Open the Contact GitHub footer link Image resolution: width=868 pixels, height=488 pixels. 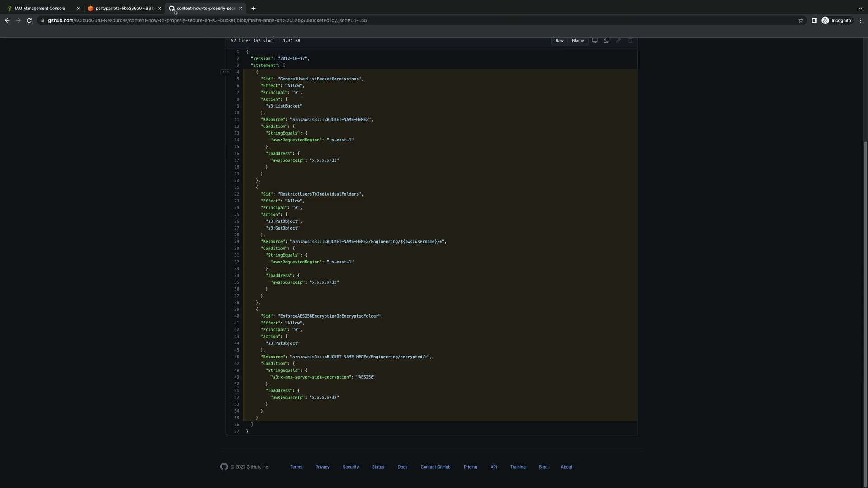click(435, 467)
